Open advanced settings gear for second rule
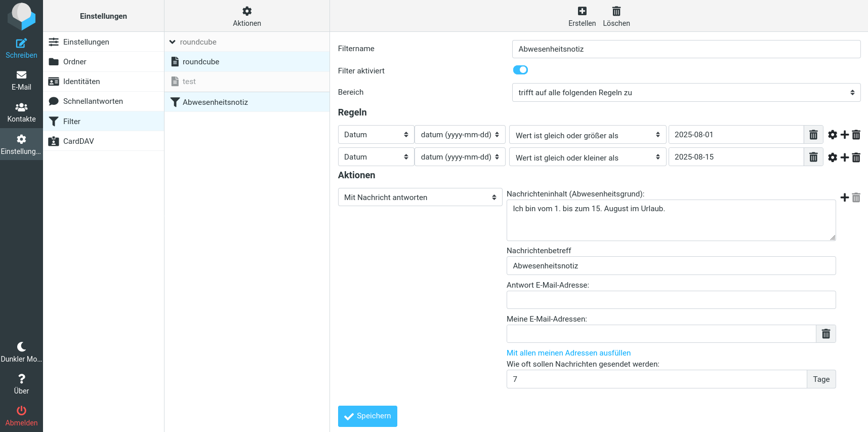Screen dimensions: 868x432 pyautogui.click(x=833, y=158)
